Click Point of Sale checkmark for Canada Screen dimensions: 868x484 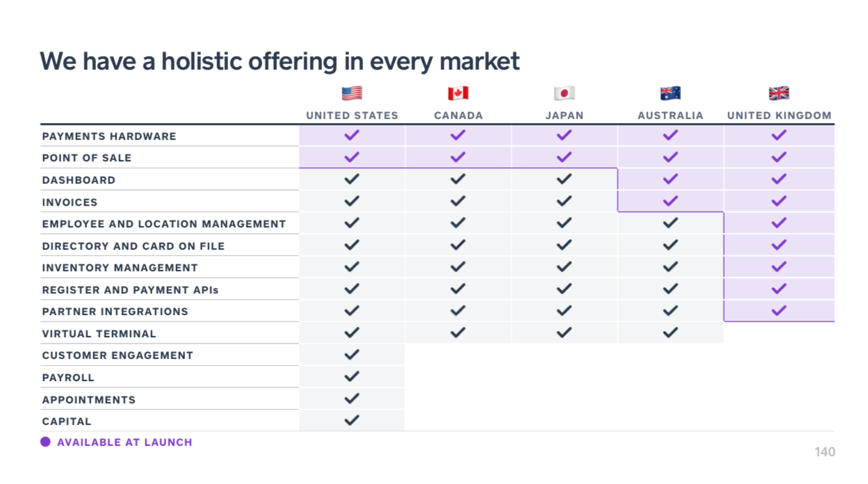pos(458,157)
